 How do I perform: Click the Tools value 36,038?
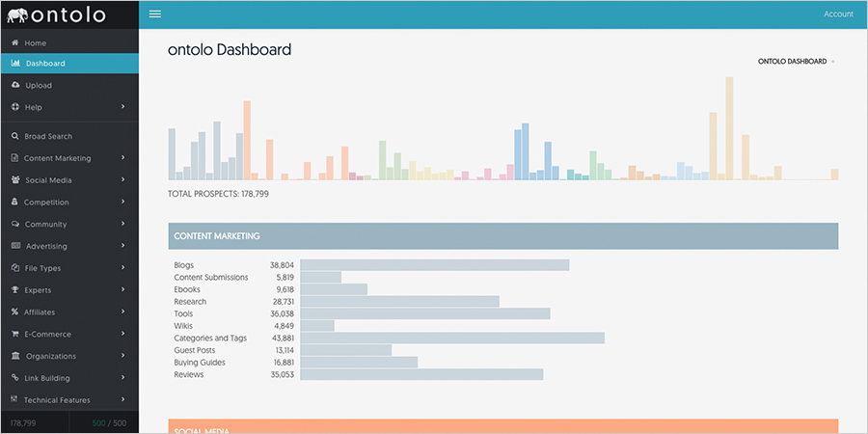[282, 313]
